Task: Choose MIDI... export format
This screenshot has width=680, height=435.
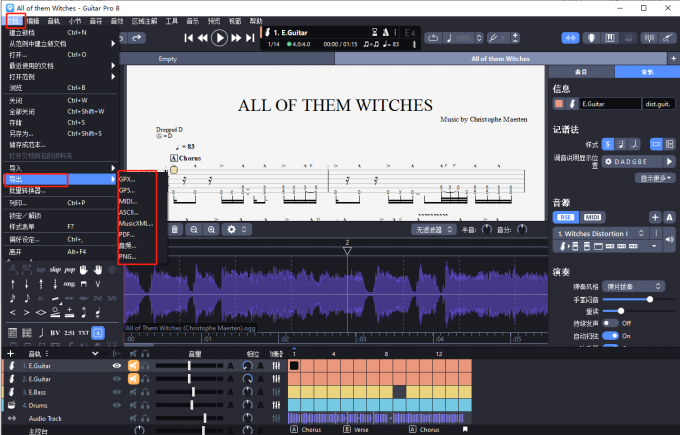Action: tap(128, 200)
